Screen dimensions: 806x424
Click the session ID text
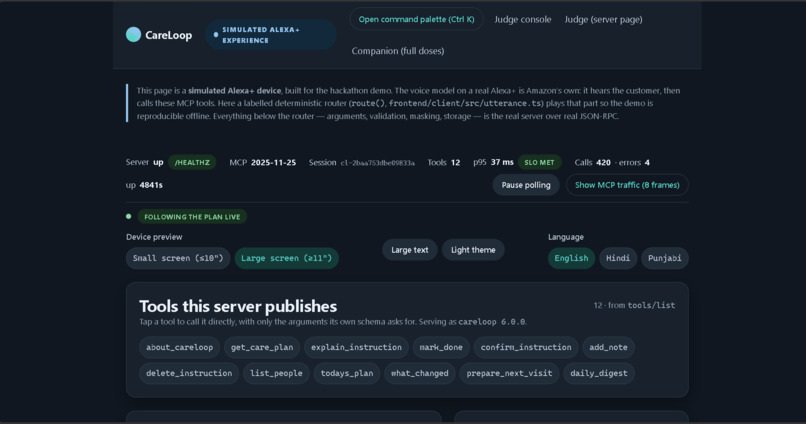[377, 163]
